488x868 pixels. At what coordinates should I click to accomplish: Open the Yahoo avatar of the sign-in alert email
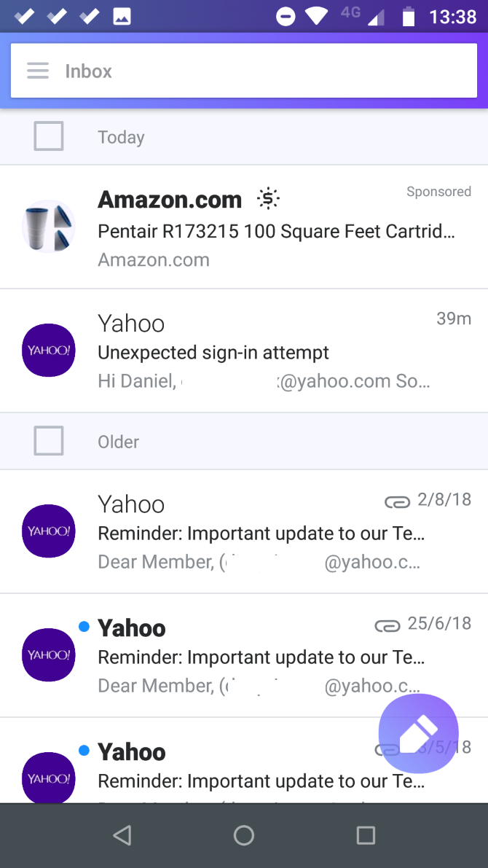(48, 350)
